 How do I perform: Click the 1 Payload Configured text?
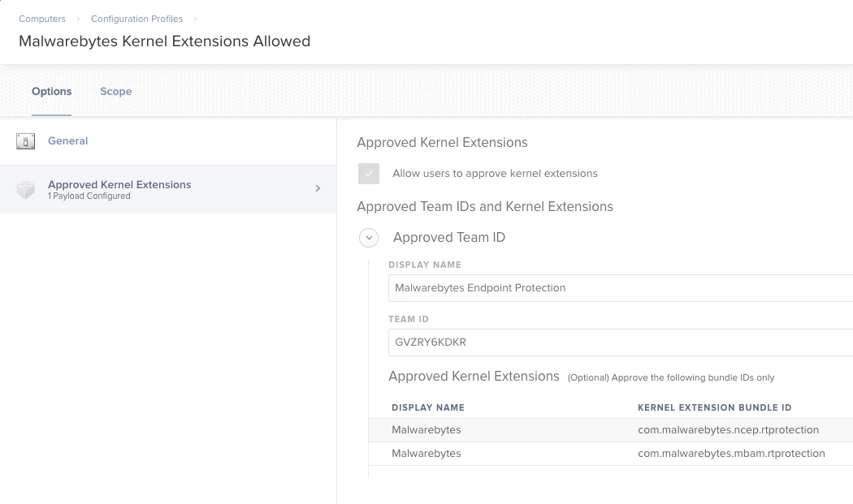point(89,196)
